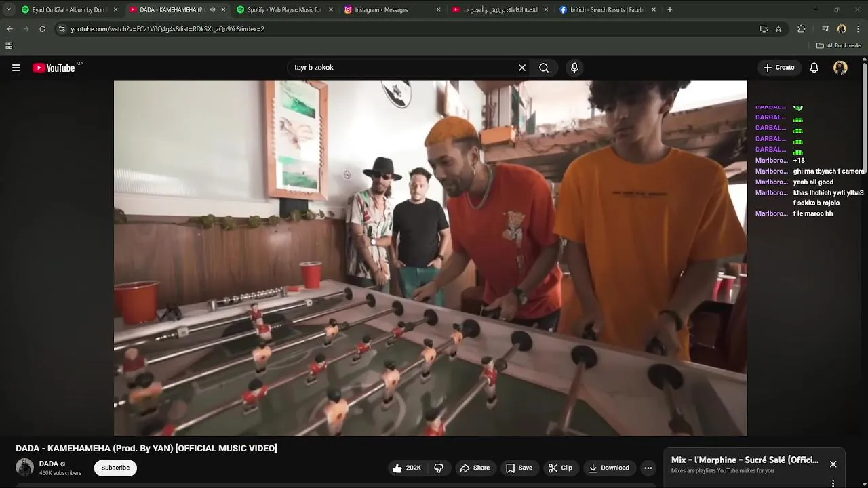Open the new tab plus button

[x=670, y=9]
